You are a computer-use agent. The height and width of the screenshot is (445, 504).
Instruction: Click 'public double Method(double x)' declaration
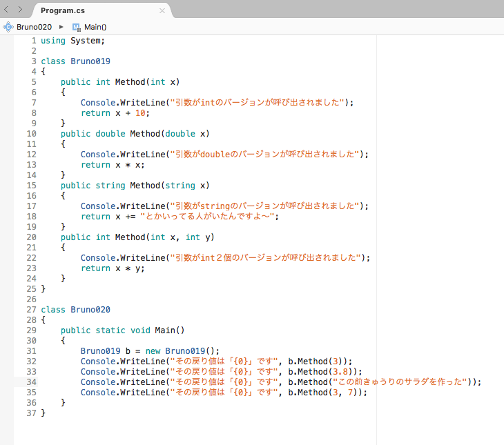(x=135, y=134)
